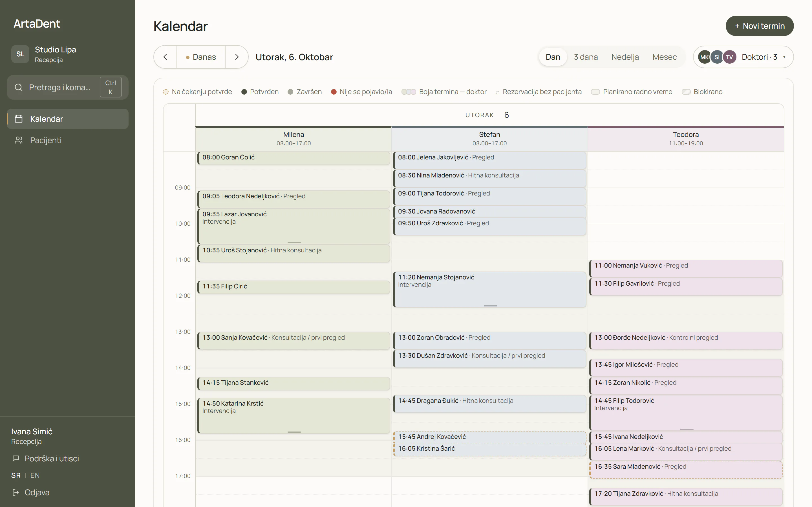Go to previous day with left arrow
This screenshot has height=507, width=812.
click(x=165, y=57)
